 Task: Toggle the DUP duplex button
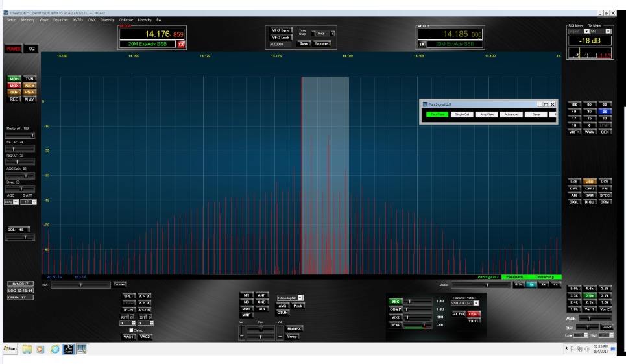click(x=14, y=92)
